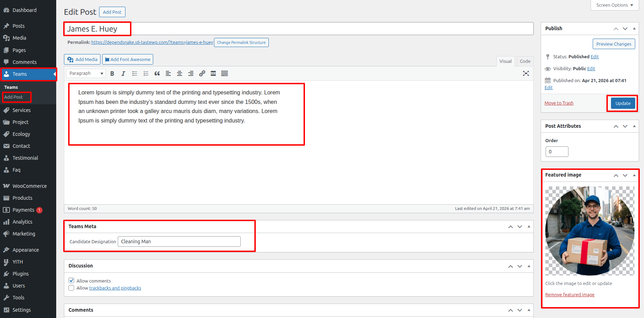This screenshot has height=318, width=644.
Task: Switch to the Code editor tab
Action: pyautogui.click(x=525, y=61)
